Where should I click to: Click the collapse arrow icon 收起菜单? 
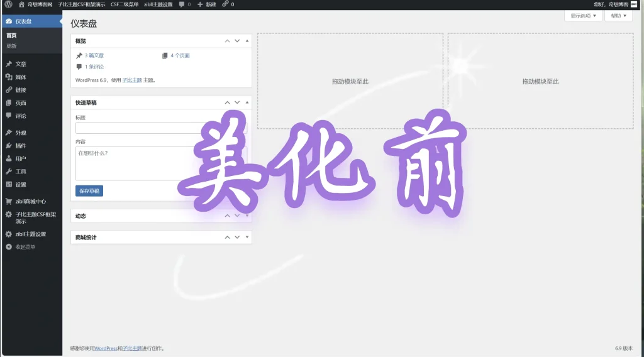coord(9,247)
